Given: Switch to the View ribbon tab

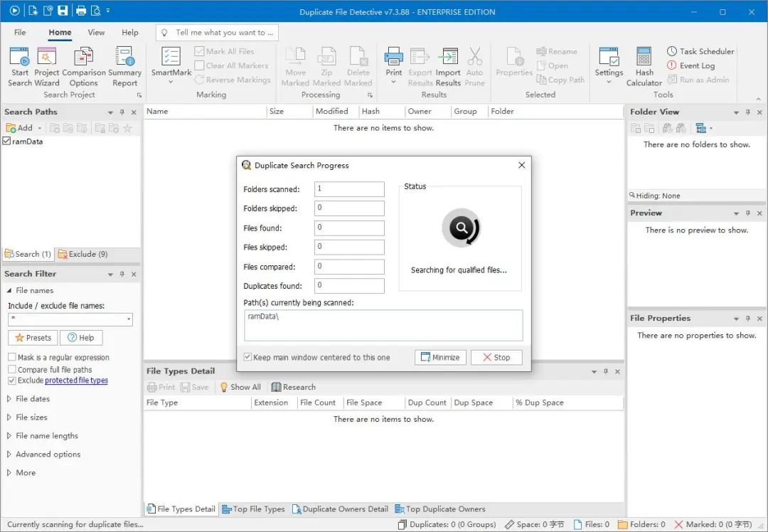Looking at the screenshot, I should [x=96, y=32].
